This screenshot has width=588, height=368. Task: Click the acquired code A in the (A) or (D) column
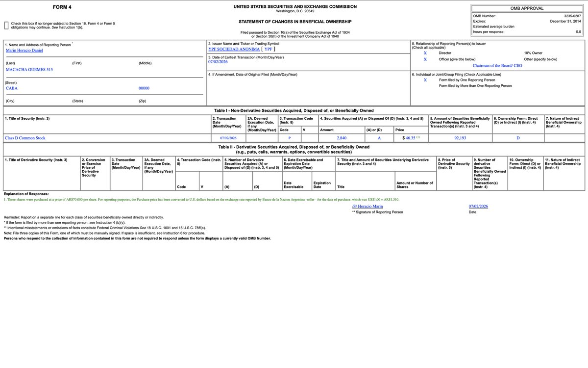[379, 138]
